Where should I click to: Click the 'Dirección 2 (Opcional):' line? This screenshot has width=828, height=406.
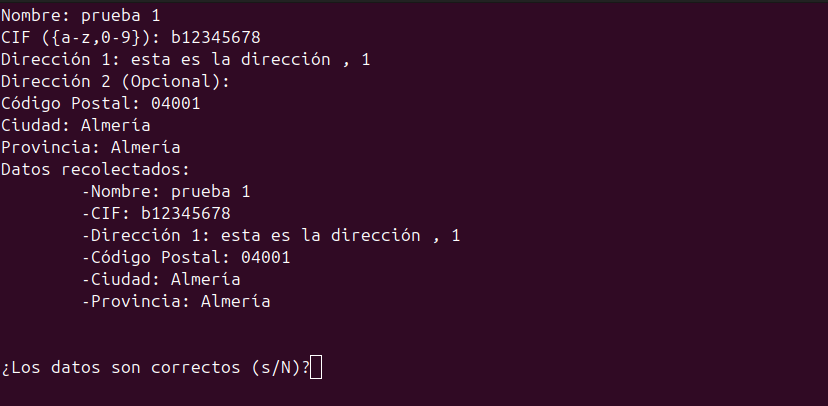point(115,82)
